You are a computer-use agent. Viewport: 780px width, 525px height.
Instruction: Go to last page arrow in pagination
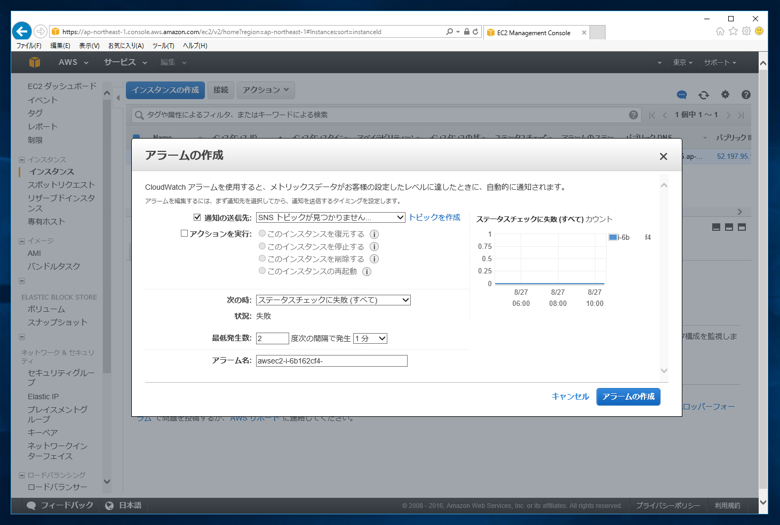tap(741, 115)
